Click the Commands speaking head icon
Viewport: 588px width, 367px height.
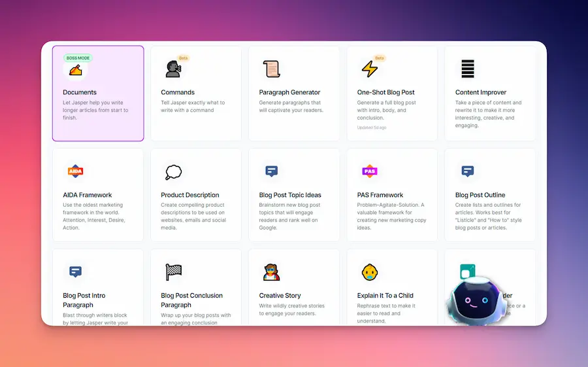173,69
